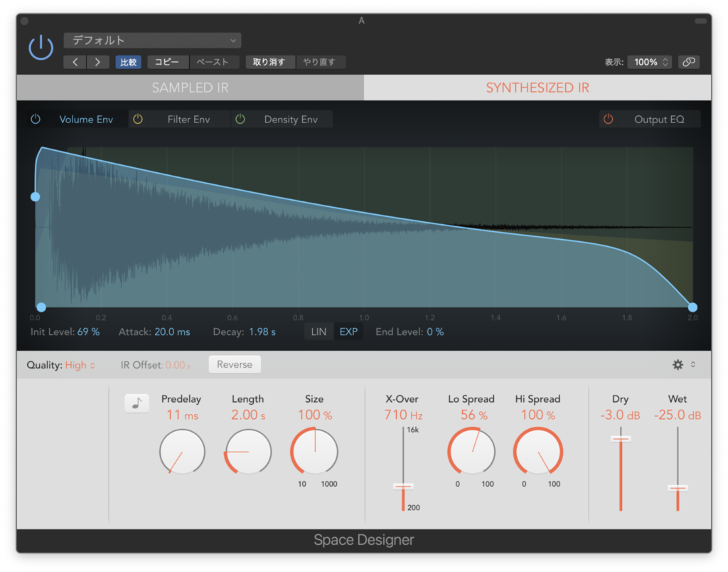Open the gear settings menu
Image resolution: width=728 pixels, height=572 pixels.
678,365
